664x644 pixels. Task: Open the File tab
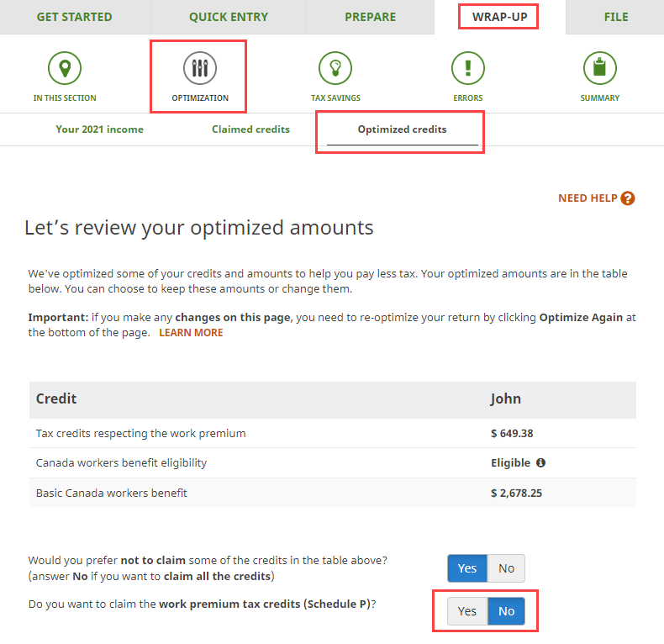[615, 17]
